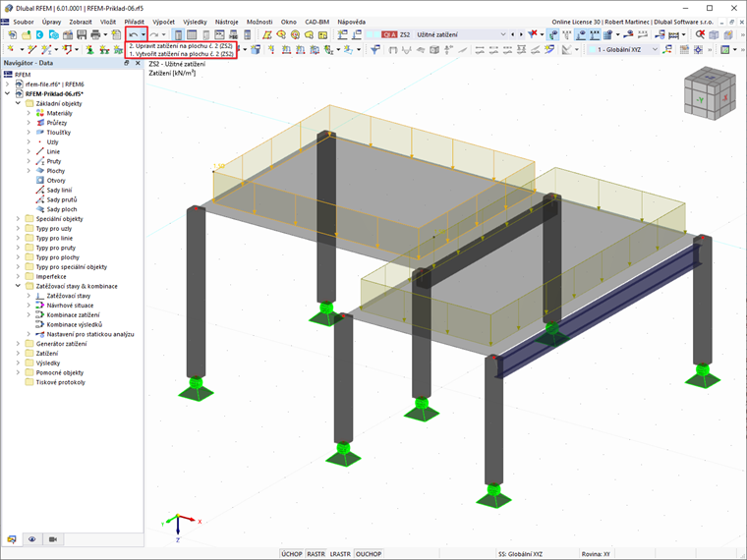Toggle OUCHOP object snap in status bar
Image resolution: width=747 pixels, height=560 pixels.
369,554
